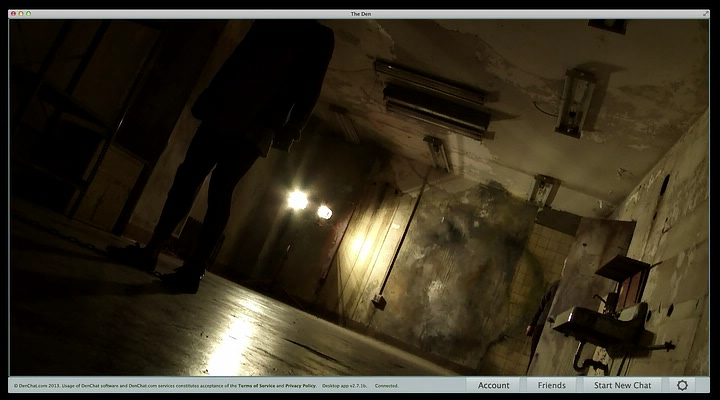Show the Friends list
The image size is (720, 400).
[551, 385]
